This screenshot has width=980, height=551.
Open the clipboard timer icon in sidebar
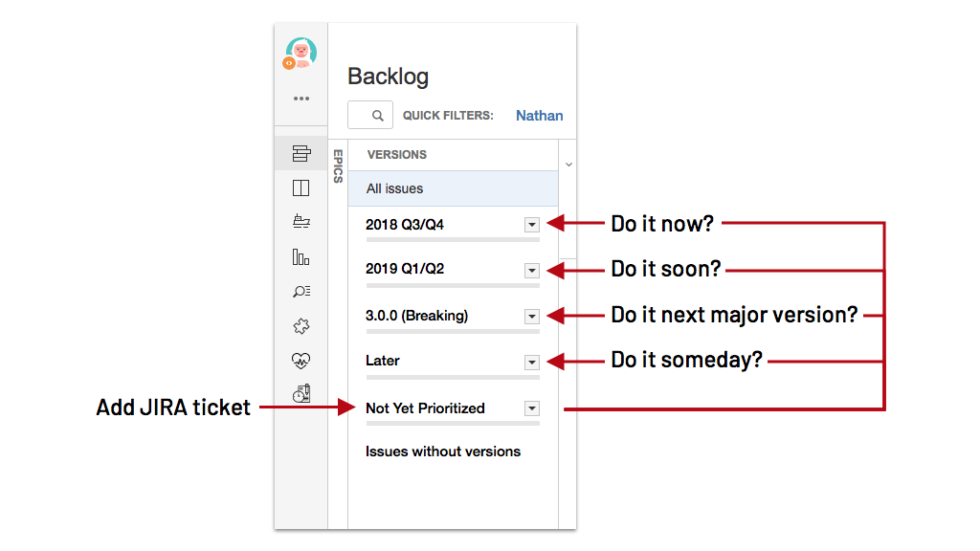(x=301, y=393)
